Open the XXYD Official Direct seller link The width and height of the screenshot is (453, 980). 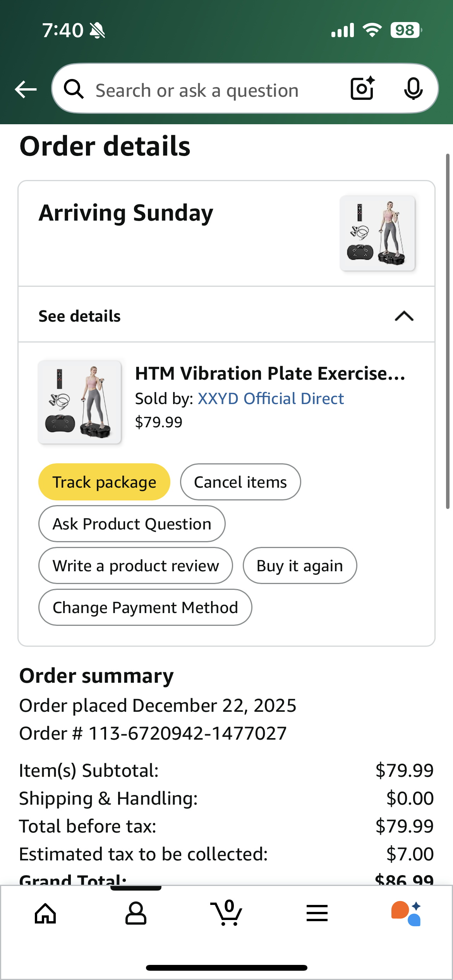tap(271, 399)
